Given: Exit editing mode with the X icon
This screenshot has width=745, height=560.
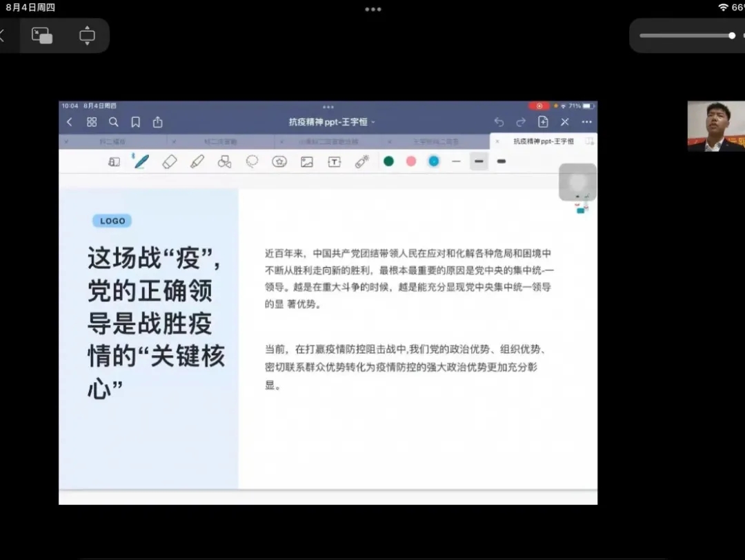Looking at the screenshot, I should (x=565, y=122).
